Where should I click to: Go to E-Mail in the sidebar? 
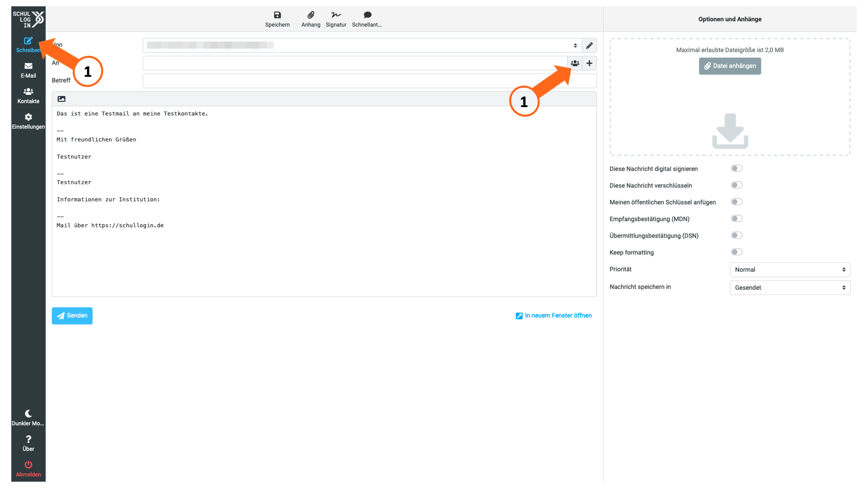28,70
